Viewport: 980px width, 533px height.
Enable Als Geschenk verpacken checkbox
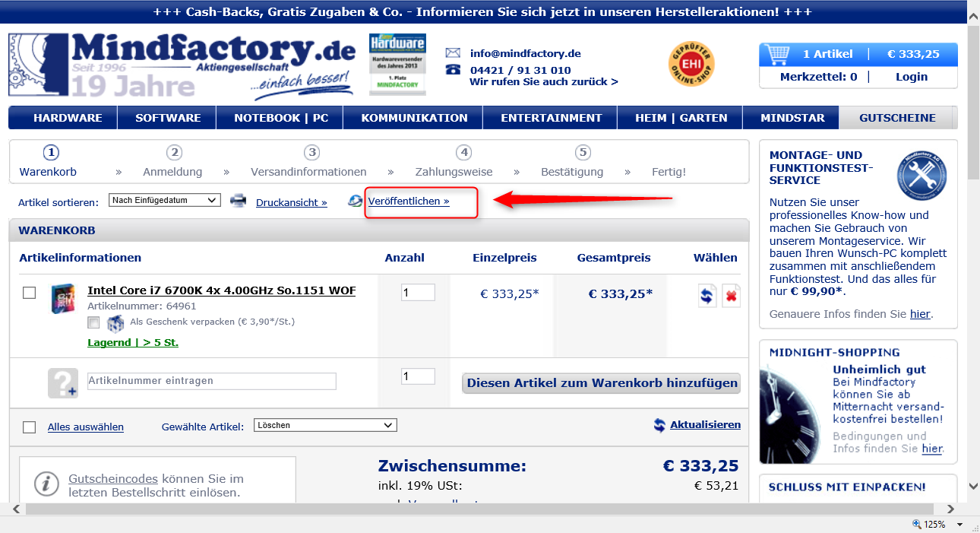coord(93,322)
